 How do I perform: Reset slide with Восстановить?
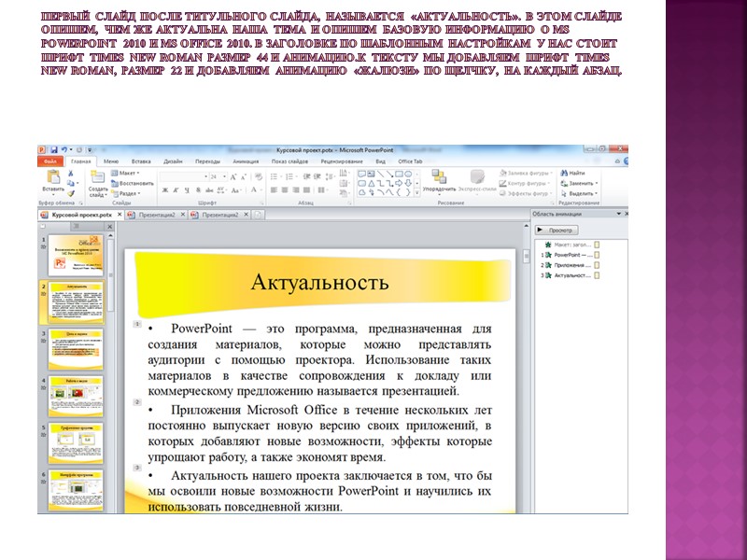click(133, 183)
